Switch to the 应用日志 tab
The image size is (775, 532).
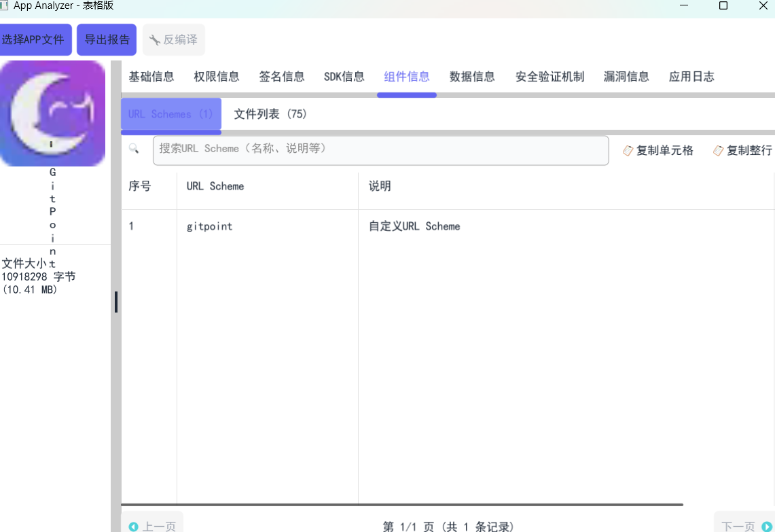[x=691, y=76]
